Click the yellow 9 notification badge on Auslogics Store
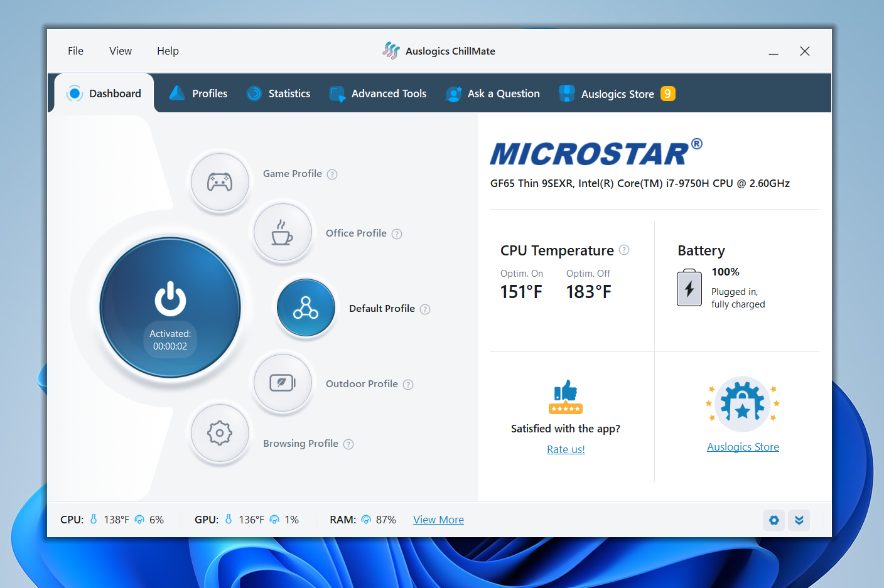Screen dimensions: 884x588 (x=667, y=93)
